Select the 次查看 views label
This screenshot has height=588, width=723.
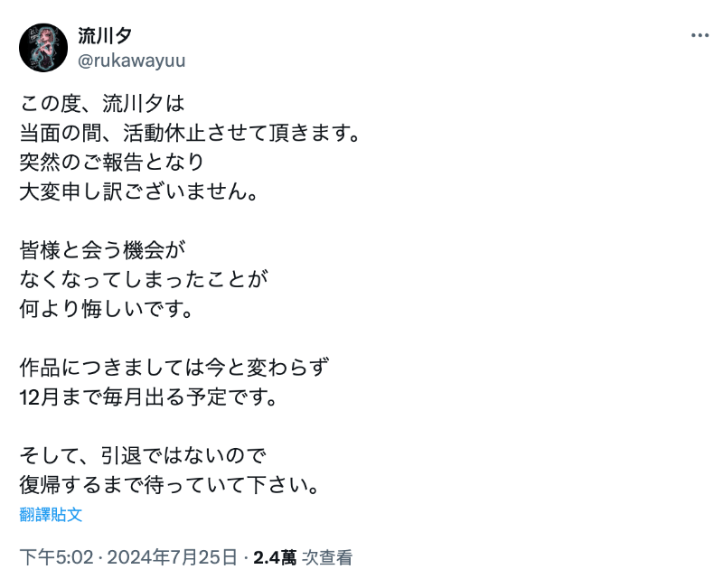[325, 557]
